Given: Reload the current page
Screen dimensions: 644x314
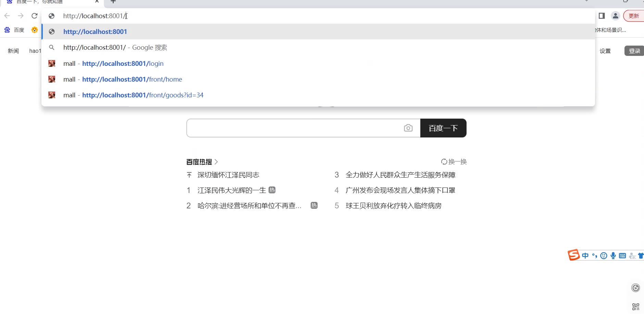Looking at the screenshot, I should pos(35,16).
